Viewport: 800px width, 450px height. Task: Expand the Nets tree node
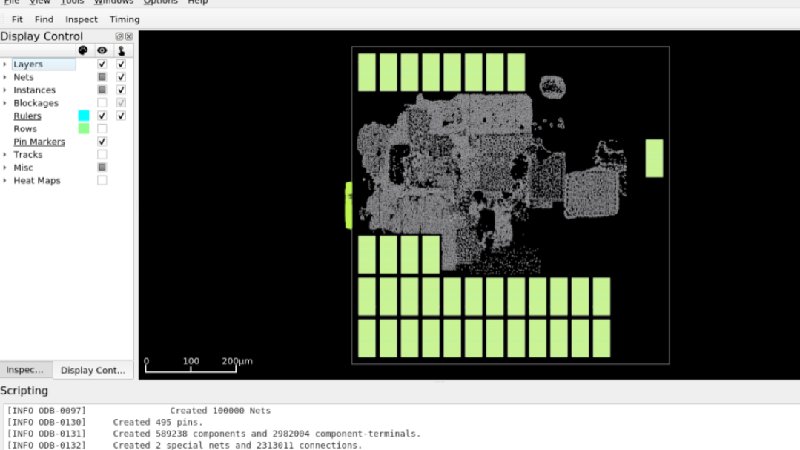tap(5, 77)
